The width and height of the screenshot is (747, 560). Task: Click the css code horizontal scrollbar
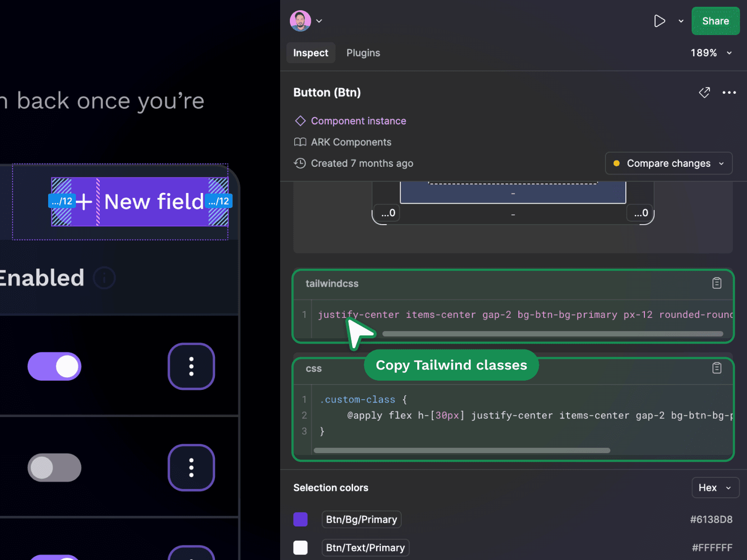462,450
